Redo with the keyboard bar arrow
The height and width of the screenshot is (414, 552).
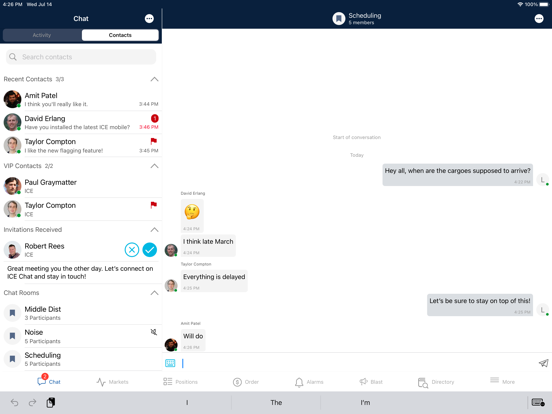pos(32,402)
